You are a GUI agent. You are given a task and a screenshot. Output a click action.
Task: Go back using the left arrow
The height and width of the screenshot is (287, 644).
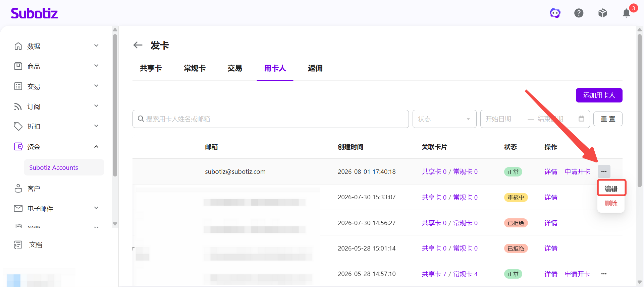tap(138, 45)
